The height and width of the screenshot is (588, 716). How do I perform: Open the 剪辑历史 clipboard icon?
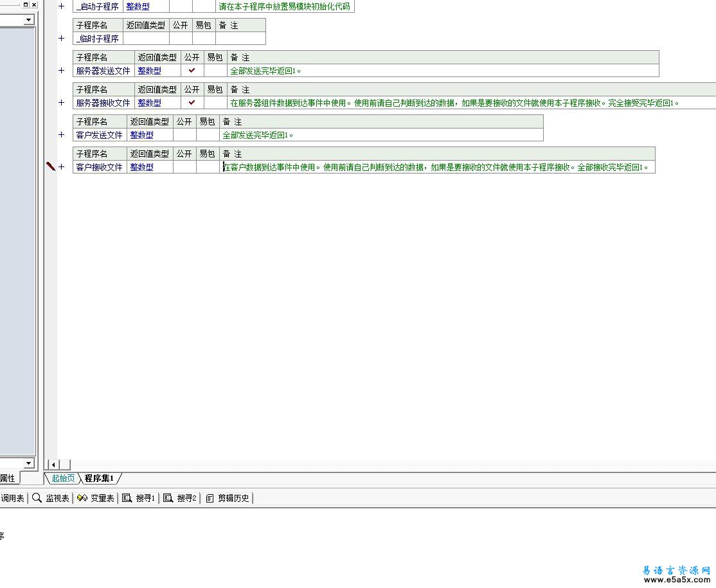click(210, 498)
